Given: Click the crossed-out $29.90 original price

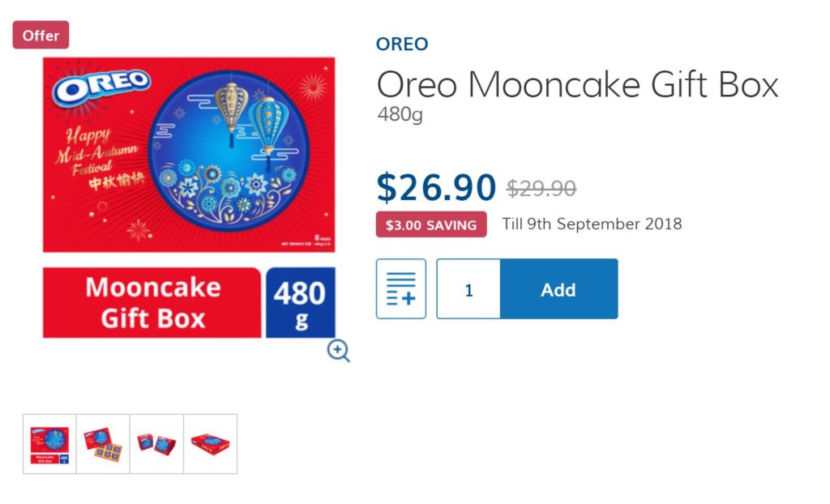Looking at the screenshot, I should [x=541, y=189].
